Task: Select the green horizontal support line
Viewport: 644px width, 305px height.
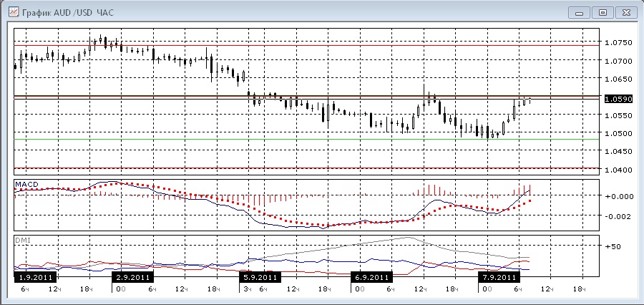Action: [306, 140]
